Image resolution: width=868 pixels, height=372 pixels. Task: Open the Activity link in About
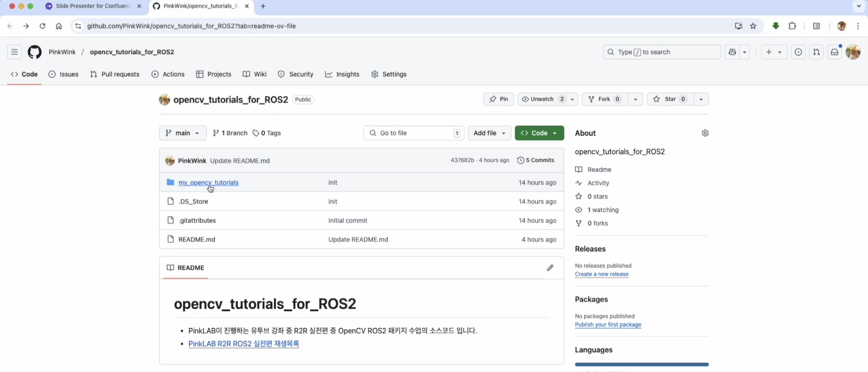click(592, 183)
